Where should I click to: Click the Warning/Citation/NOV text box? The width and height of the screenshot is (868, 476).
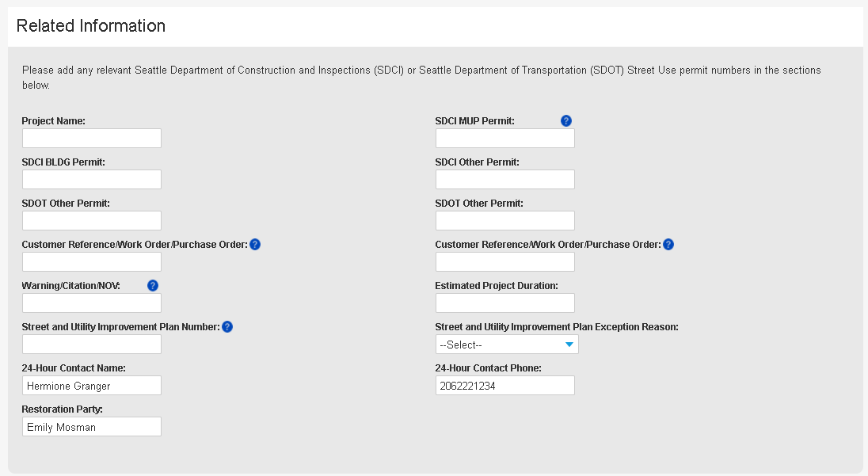click(x=92, y=303)
